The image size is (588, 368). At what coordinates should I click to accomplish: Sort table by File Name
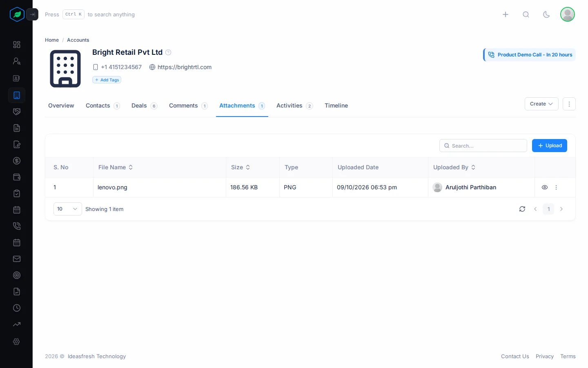tap(116, 167)
